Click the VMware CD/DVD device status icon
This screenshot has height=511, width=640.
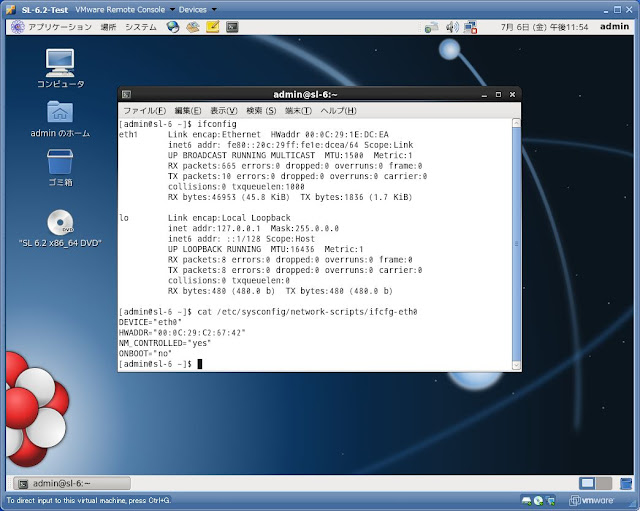538,500
